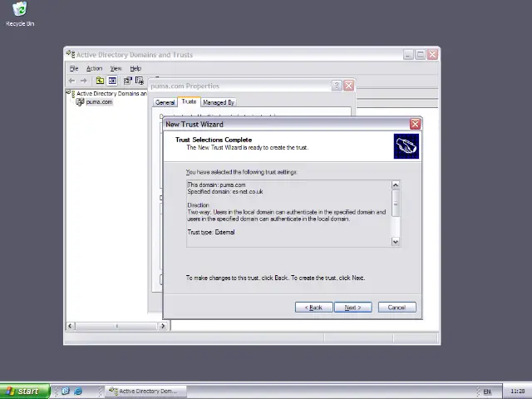Viewport: 532px width, 399px height.
Task: Close the New Trust Wizard dialog
Action: [415, 124]
